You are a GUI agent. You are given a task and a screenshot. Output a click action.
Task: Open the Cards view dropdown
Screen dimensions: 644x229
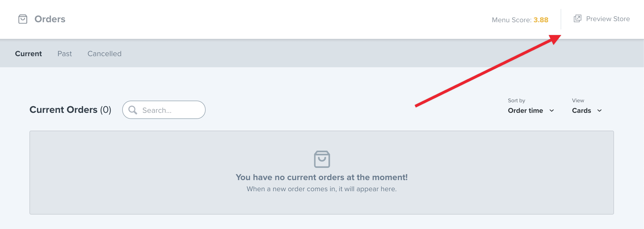click(581, 111)
